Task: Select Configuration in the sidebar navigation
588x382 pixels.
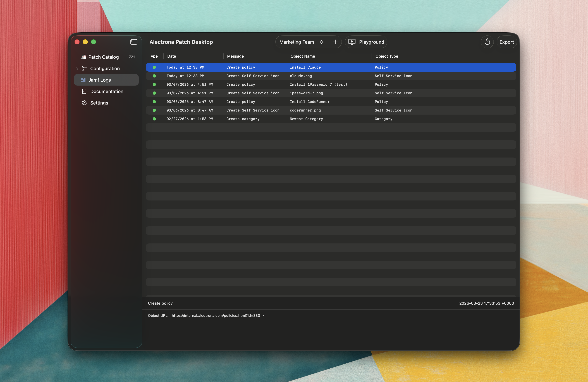Action: [x=105, y=68]
